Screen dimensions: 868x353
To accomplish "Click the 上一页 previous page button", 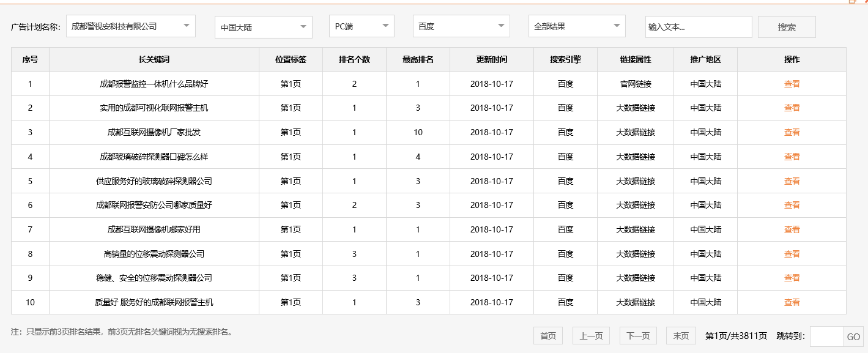I will click(590, 335).
